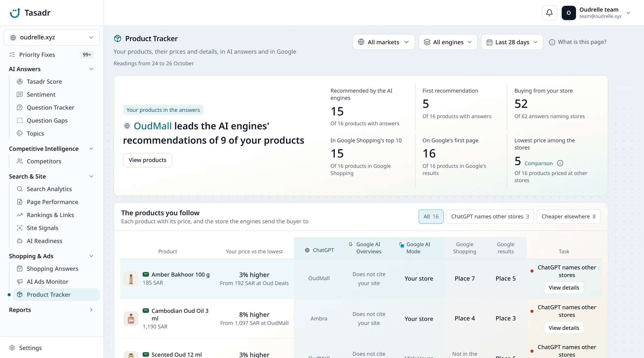Click the Comparison link

pos(539,163)
